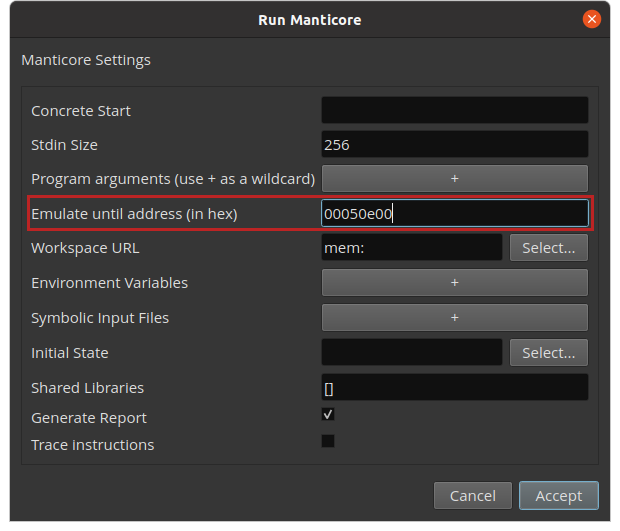Enable the Trace instructions checkbox
This screenshot has width=620, height=531.
[328, 441]
